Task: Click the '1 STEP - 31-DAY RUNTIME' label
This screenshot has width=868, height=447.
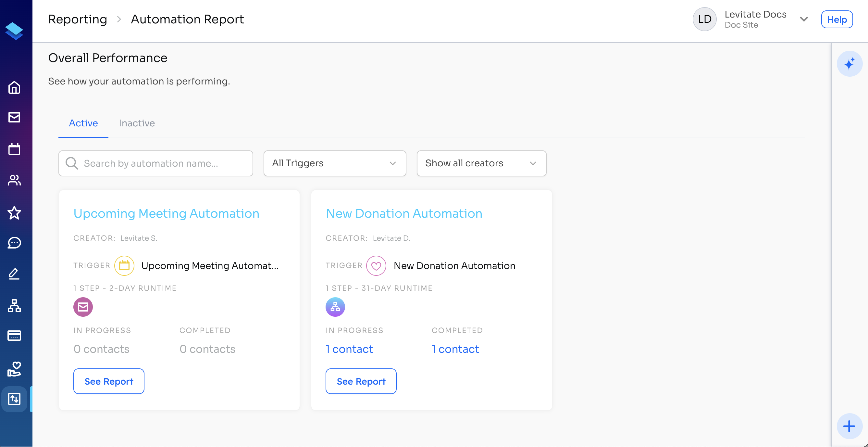Action: [x=379, y=288]
